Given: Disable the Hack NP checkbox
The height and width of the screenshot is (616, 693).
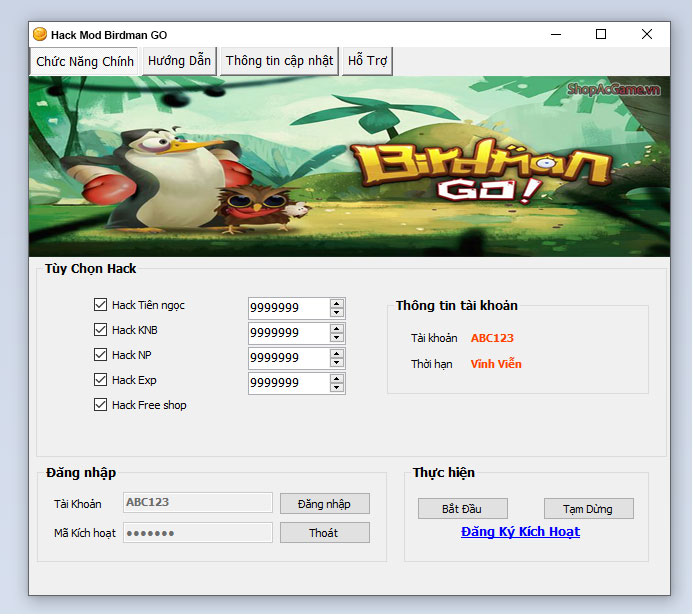Looking at the screenshot, I should [x=100, y=354].
